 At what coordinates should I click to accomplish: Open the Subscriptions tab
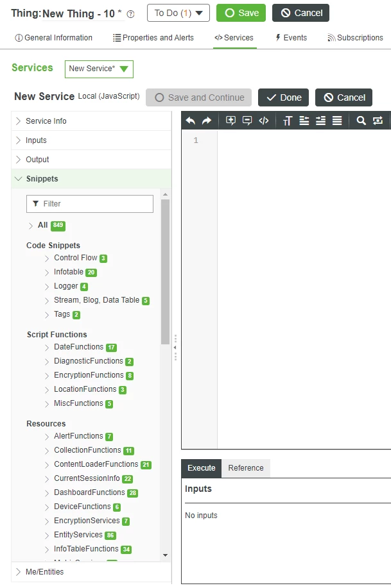point(355,38)
